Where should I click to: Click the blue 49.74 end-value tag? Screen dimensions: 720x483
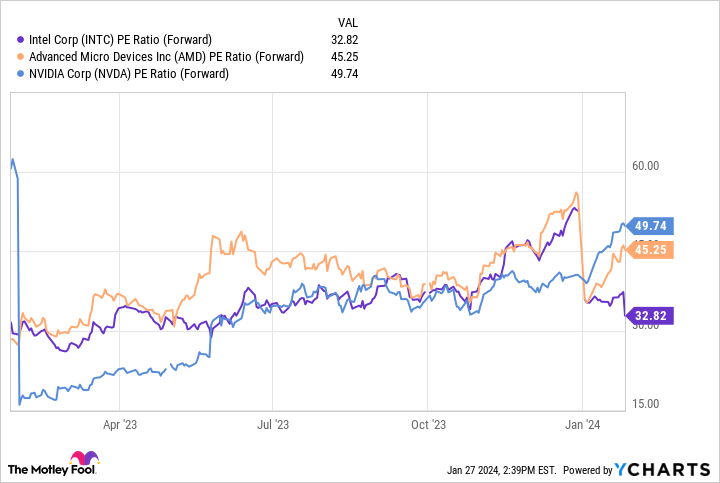click(x=652, y=226)
